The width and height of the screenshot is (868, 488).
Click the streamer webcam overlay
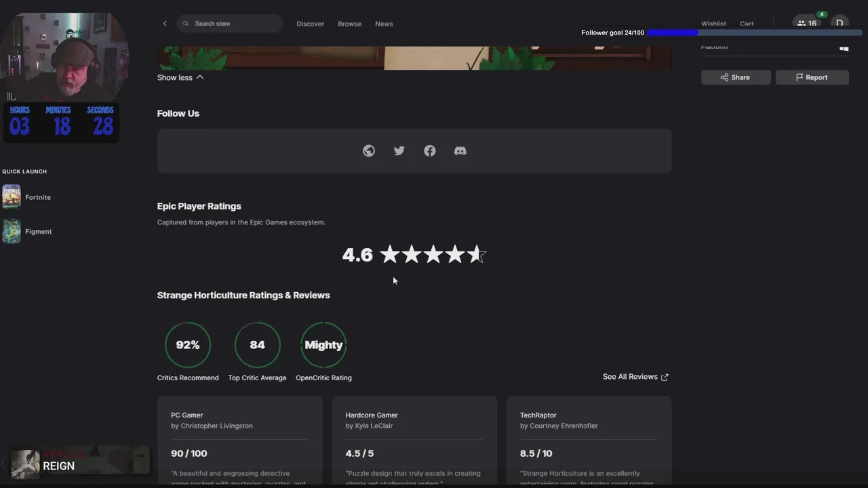click(65, 58)
